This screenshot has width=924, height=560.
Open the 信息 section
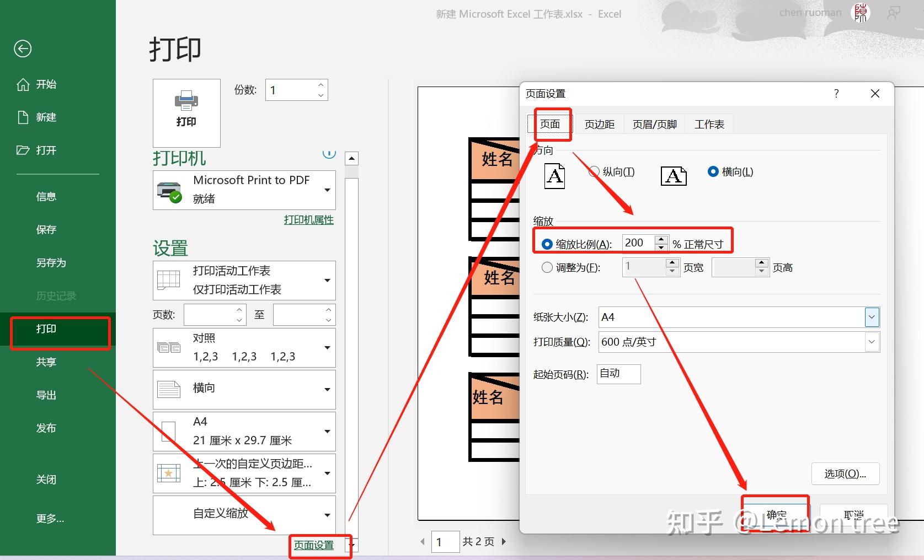46,197
